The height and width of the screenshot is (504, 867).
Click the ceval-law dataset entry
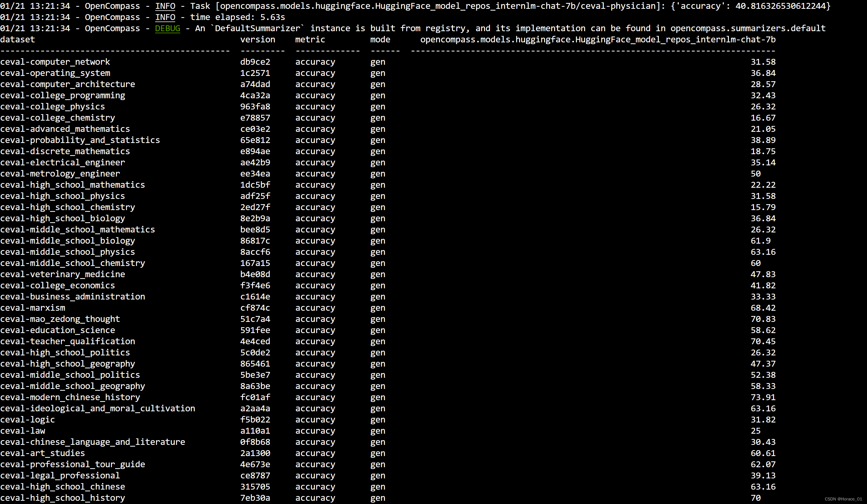point(23,431)
